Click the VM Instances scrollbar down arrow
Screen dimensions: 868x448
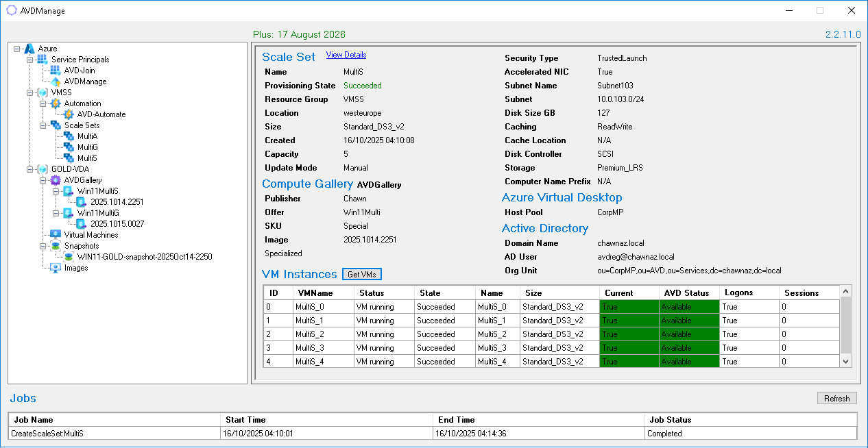pyautogui.click(x=845, y=361)
